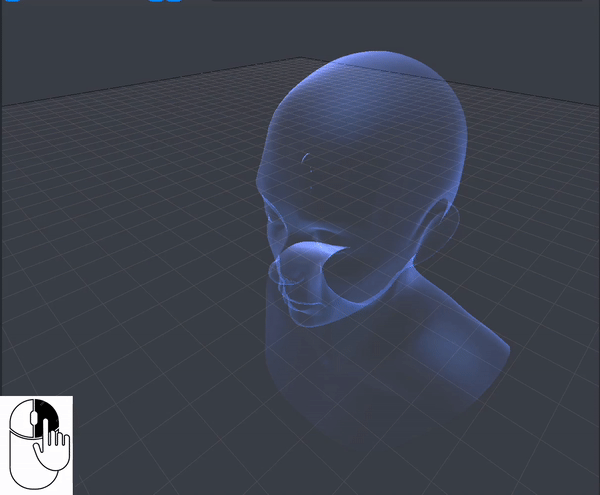600x495 pixels.
Task: Click the partially visible blue button at top-left
Action: [x=13, y=1]
